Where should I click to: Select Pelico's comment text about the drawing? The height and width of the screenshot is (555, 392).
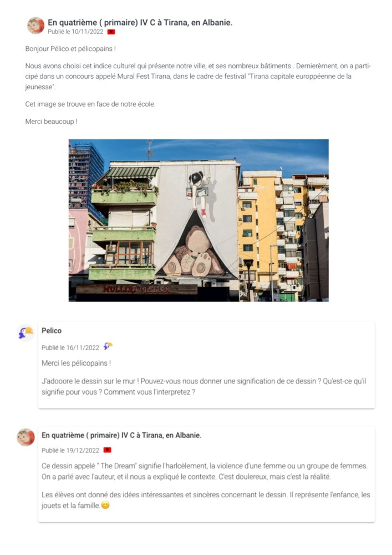pyautogui.click(x=204, y=386)
